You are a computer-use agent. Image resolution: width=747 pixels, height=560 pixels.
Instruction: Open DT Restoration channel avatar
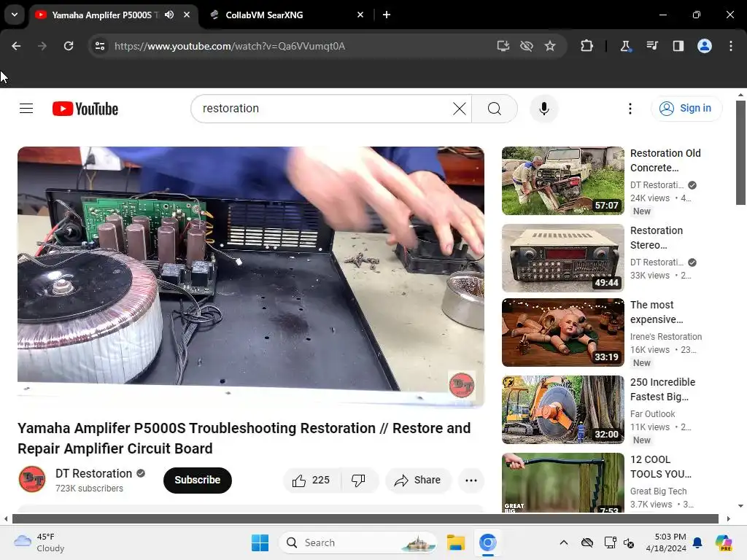click(x=32, y=479)
